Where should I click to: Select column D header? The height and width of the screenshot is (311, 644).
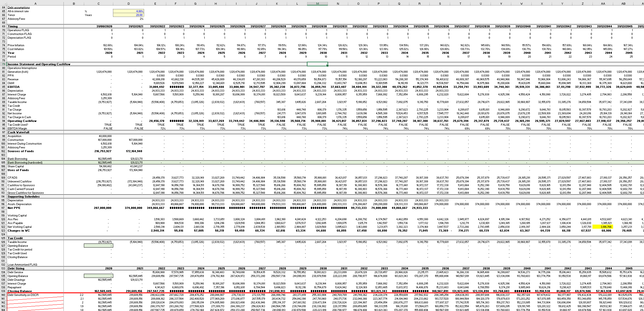click(128, 3)
